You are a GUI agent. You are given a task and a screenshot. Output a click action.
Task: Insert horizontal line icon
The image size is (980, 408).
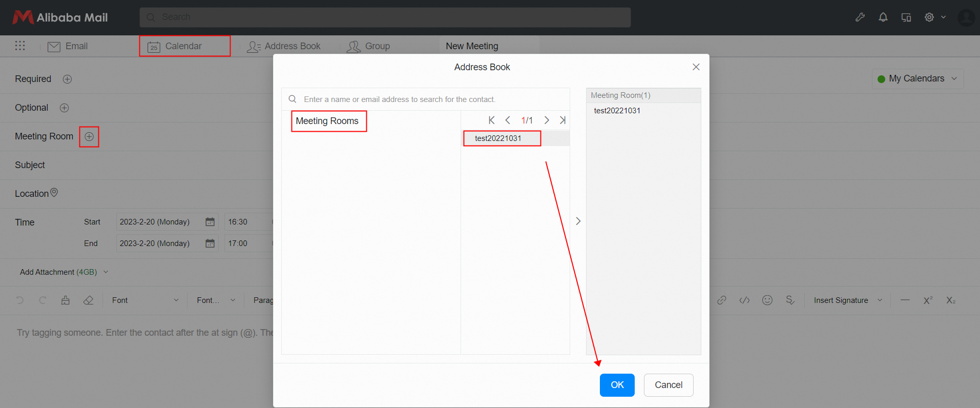[x=905, y=300]
